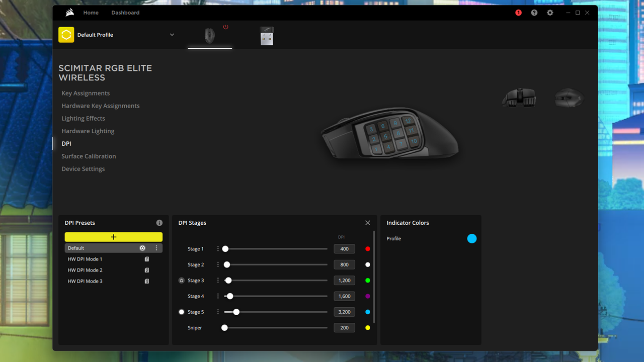Change the Stage 5 blue color swatch
Image resolution: width=644 pixels, height=362 pixels.
[368, 312]
